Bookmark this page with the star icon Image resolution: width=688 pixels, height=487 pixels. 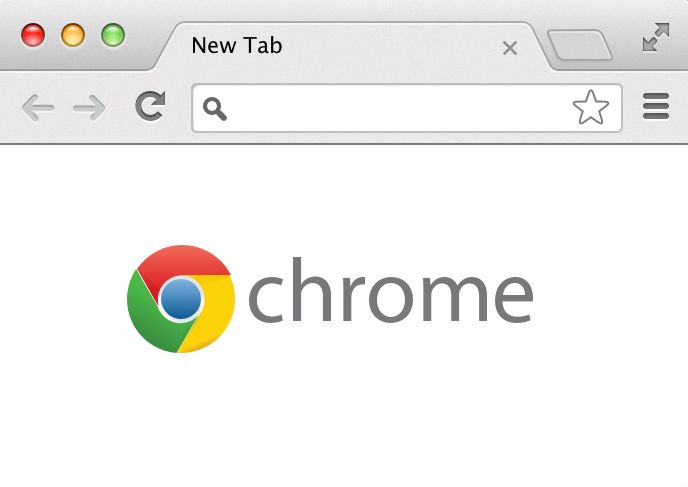(591, 107)
